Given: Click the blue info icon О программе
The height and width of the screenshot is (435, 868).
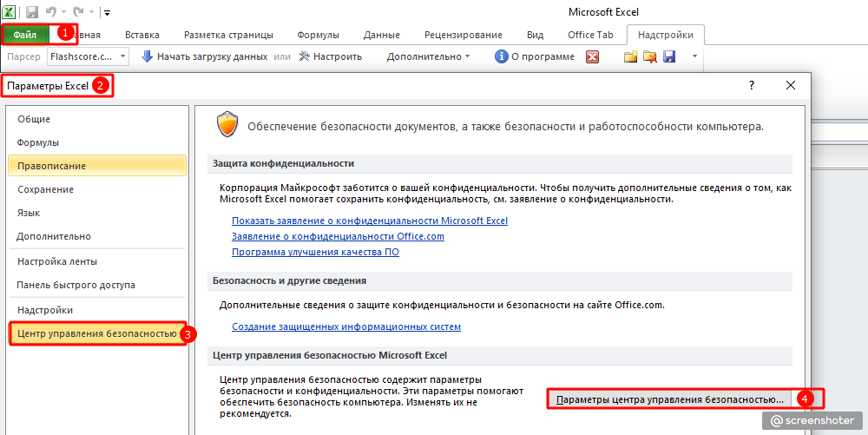Looking at the screenshot, I should click(x=502, y=56).
